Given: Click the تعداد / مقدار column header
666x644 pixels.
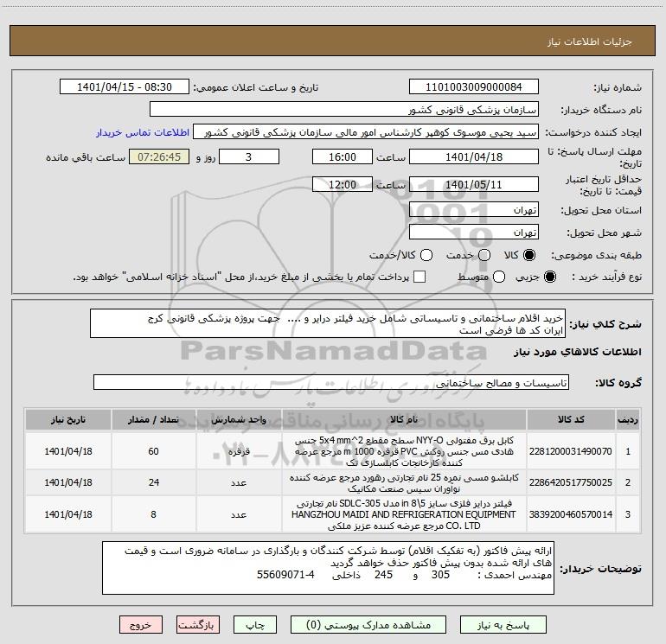Looking at the screenshot, I should click(x=153, y=419).
